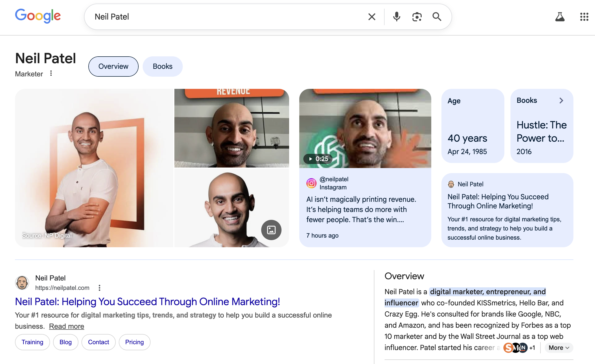Open the three-dot menu next to neilpatel.com
This screenshot has height=364, width=595.
pyautogui.click(x=99, y=288)
